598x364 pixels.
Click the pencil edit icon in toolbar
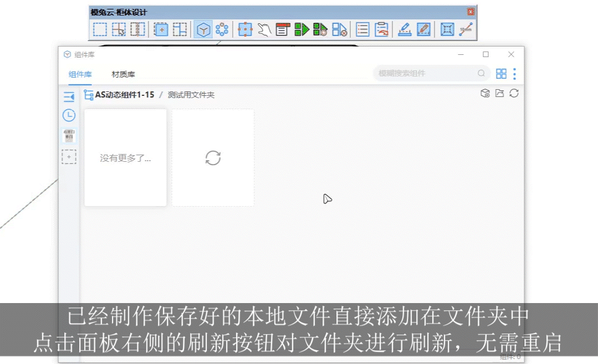(423, 29)
